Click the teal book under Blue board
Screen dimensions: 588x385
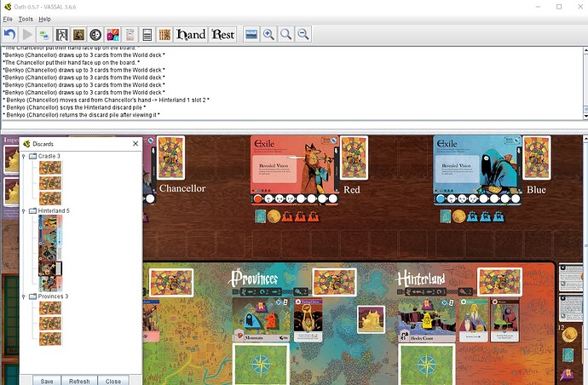coord(446,216)
